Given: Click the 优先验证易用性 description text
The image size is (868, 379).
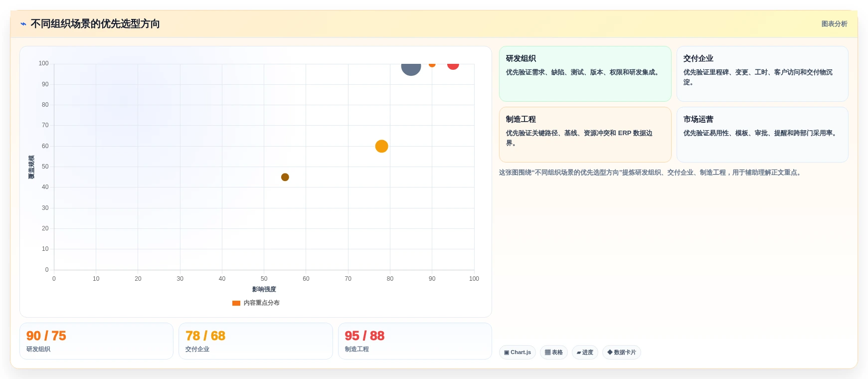Looking at the screenshot, I should tap(761, 133).
